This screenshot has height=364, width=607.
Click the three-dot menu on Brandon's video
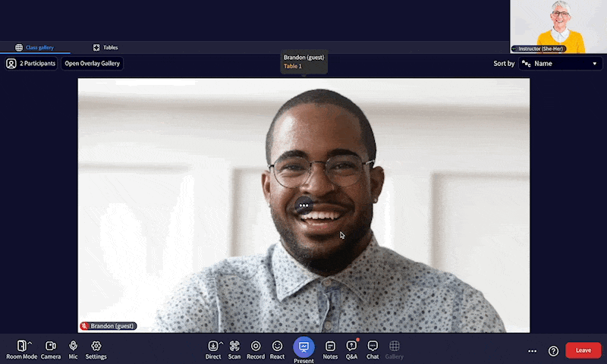pos(304,206)
